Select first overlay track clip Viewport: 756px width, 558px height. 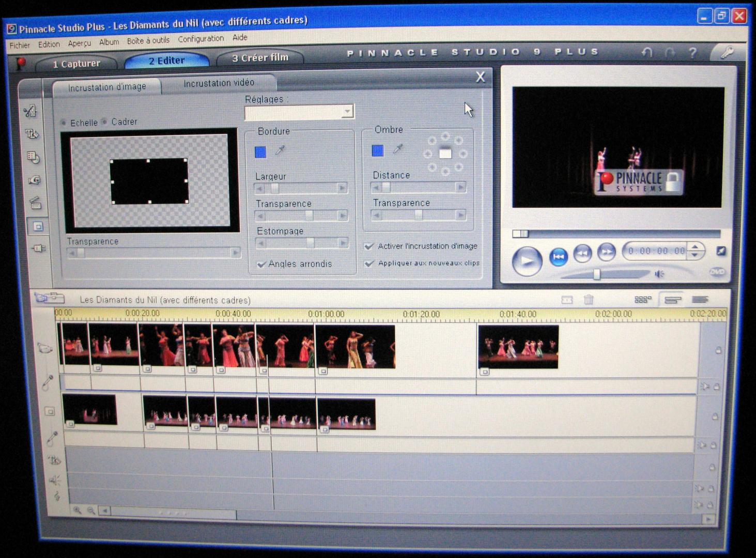(89, 410)
